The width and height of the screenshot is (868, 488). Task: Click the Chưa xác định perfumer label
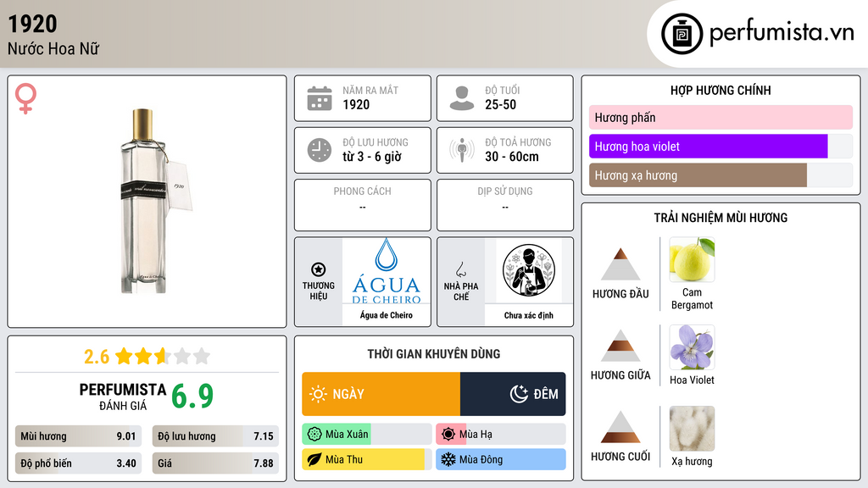529,315
